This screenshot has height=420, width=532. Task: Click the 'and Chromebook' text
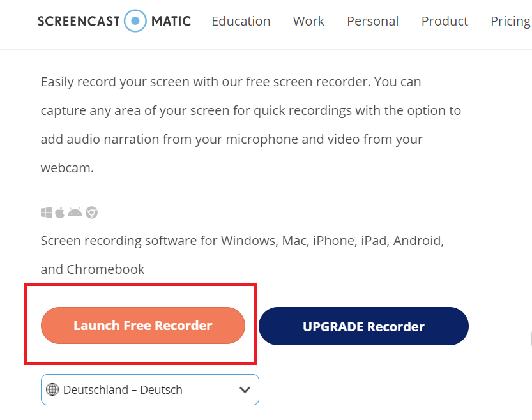point(92,269)
